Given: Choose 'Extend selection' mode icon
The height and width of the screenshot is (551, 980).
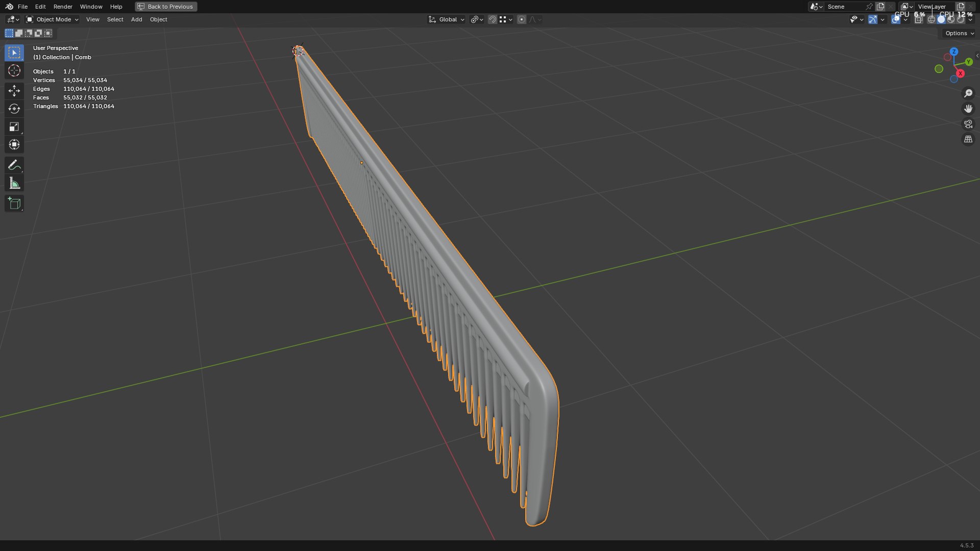Looking at the screenshot, I should pos(19,33).
